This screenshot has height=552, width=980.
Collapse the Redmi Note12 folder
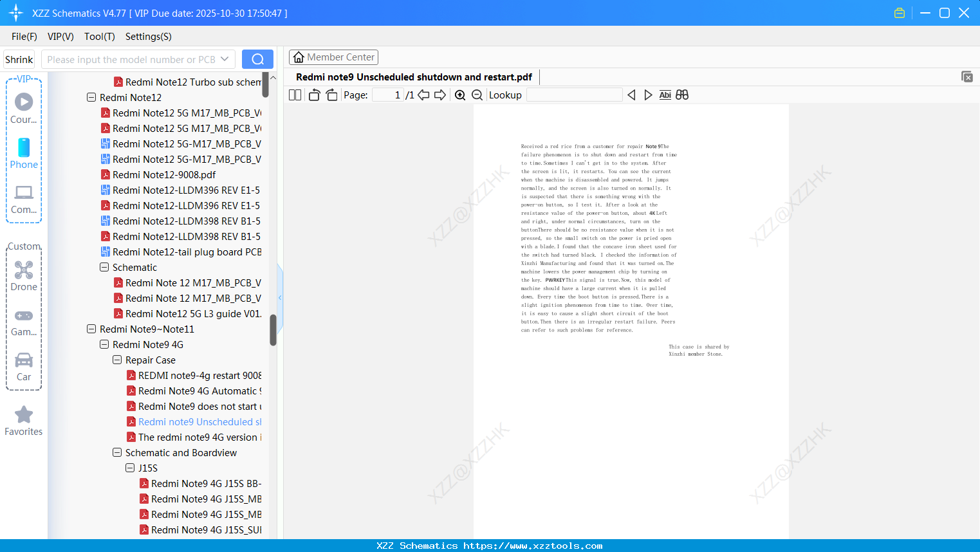[x=91, y=98]
